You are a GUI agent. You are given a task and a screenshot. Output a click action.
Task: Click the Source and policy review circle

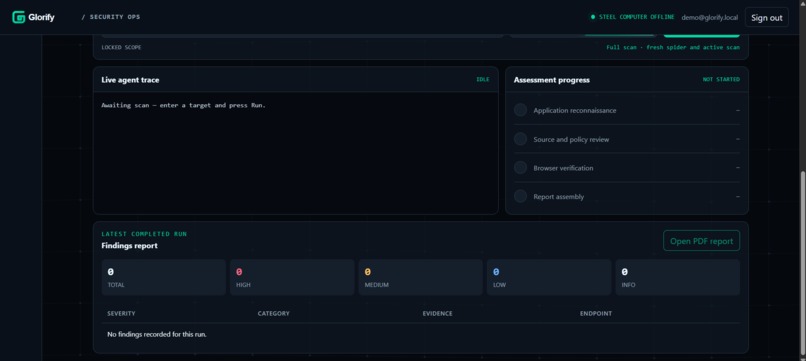coord(520,139)
